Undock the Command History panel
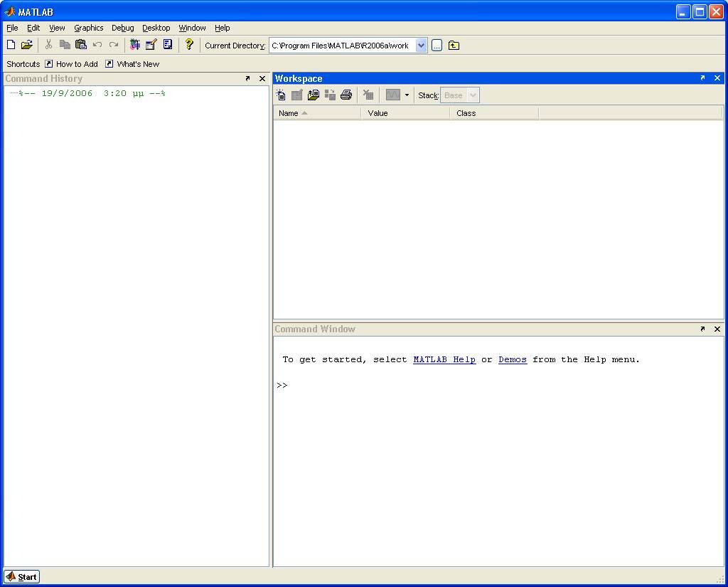Image resolution: width=728 pixels, height=587 pixels. click(247, 78)
